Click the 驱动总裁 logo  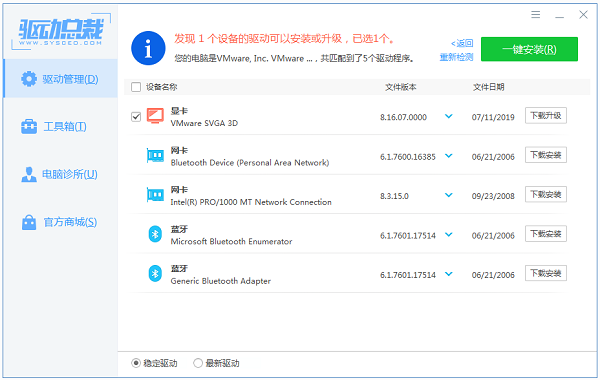click(61, 31)
